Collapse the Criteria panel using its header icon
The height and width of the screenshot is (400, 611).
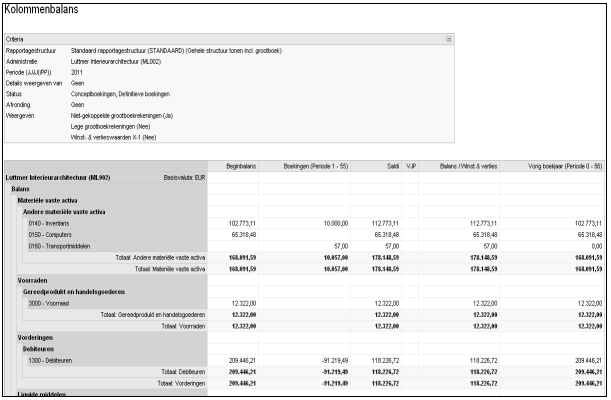coord(449,38)
